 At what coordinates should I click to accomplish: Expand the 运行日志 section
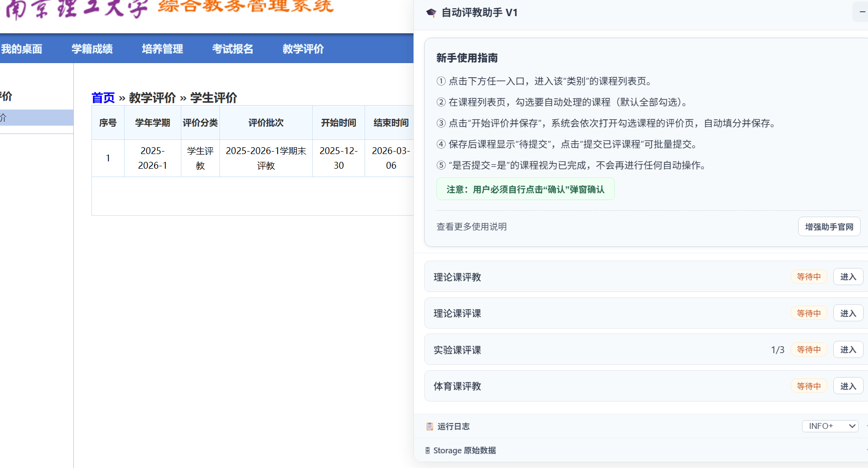pos(454,426)
